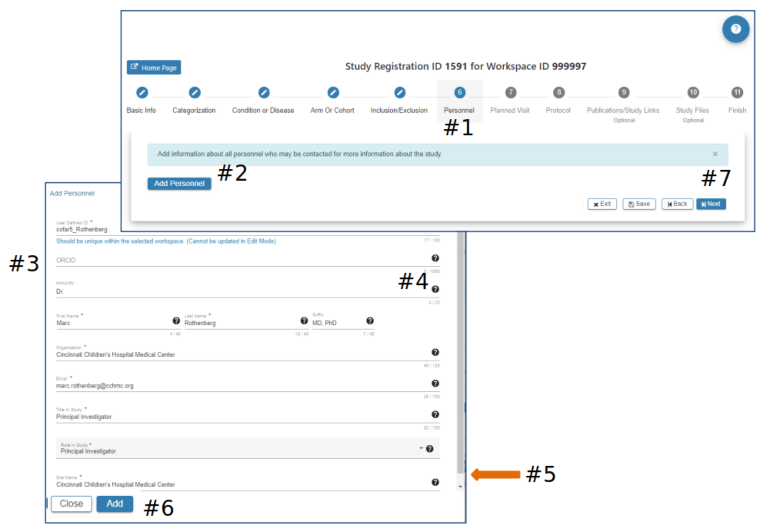This screenshot has height=532, width=770.
Task: Select the Study Files tab label
Action: (692, 110)
